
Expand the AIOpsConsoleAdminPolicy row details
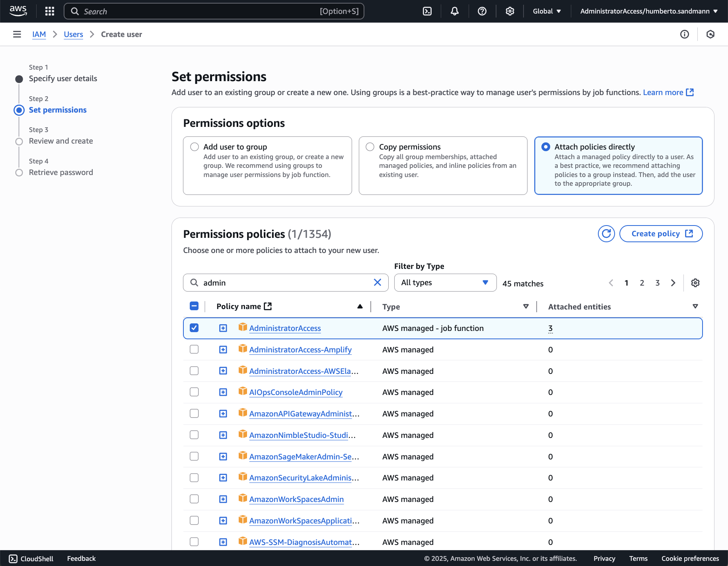(223, 392)
